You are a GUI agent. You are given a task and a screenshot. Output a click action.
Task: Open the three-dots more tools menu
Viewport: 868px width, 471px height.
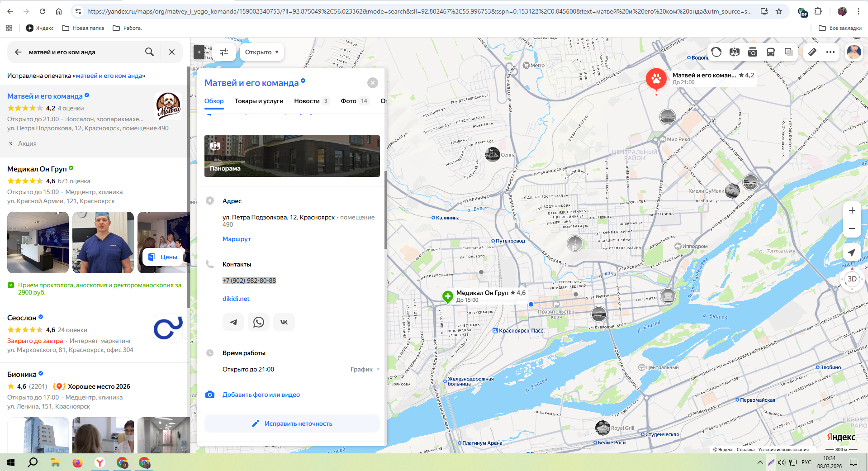830,52
